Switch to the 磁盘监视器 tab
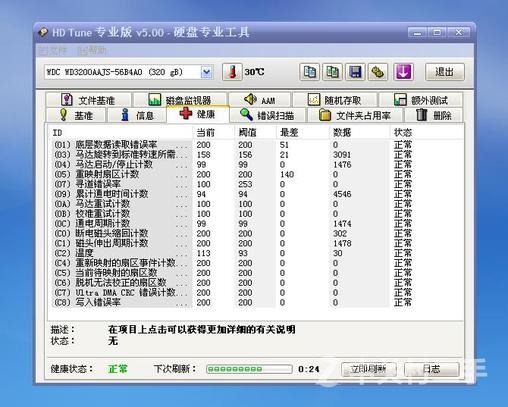 [x=180, y=100]
